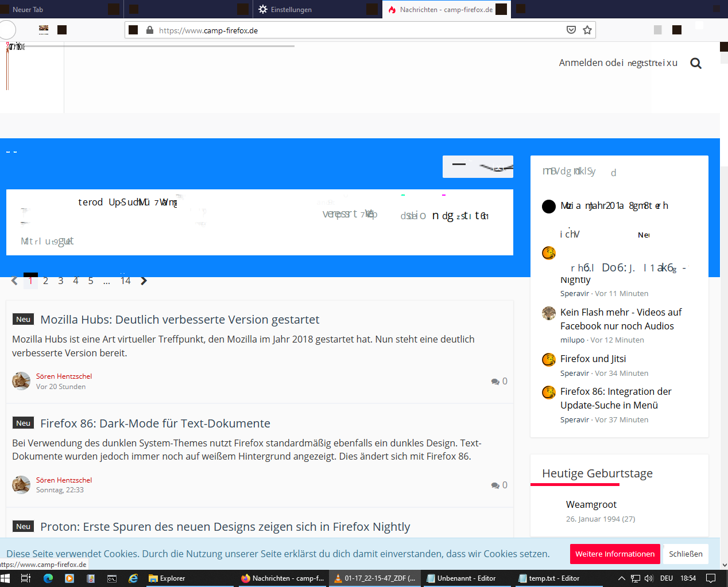Dismiss the cookie notice with Schließen
Viewport: 728px width, 587px height.
(x=686, y=554)
